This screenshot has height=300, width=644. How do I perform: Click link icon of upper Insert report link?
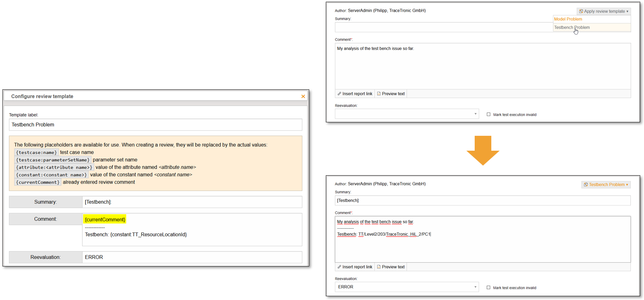tap(339, 94)
